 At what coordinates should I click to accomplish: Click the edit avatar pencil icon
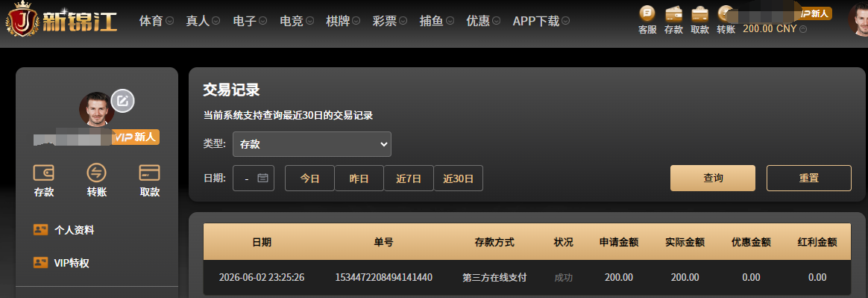(123, 101)
